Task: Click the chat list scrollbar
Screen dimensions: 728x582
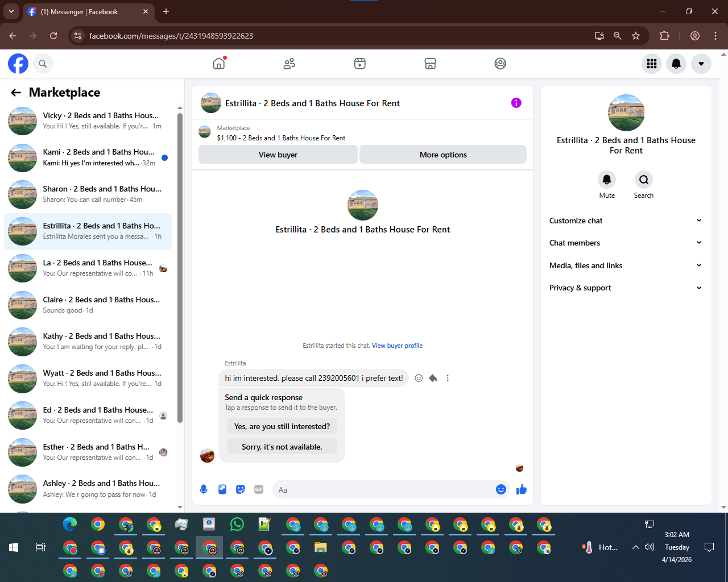Action: click(x=180, y=267)
